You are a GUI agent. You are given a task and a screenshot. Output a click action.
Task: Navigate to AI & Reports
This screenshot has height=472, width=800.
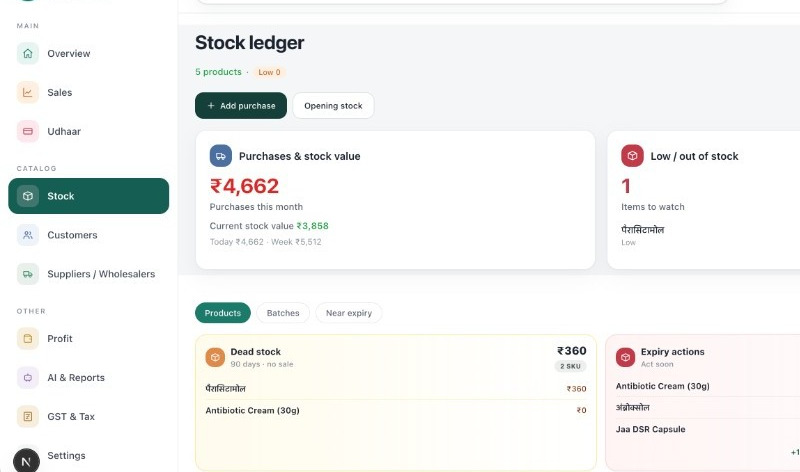point(89,378)
